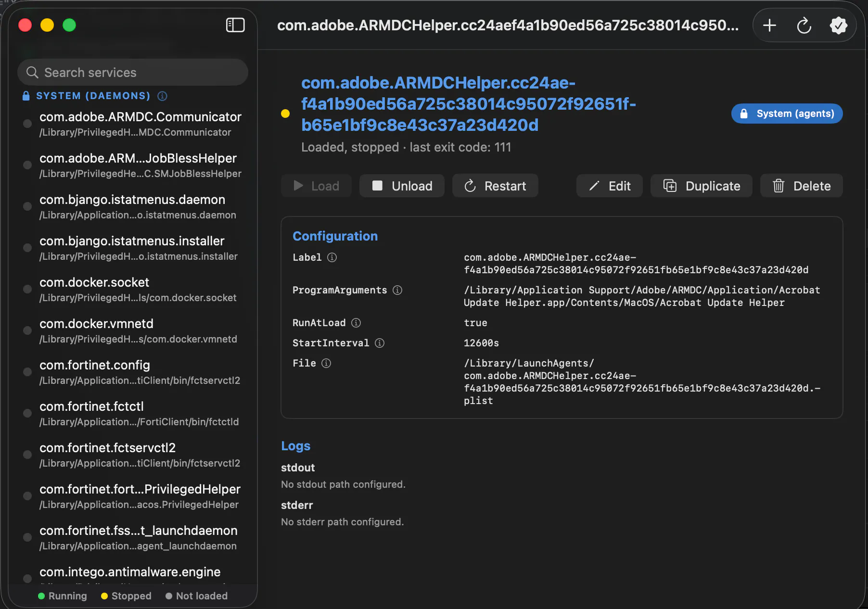868x609 pixels.
Task: Duplicate the selected service
Action: coord(702,186)
